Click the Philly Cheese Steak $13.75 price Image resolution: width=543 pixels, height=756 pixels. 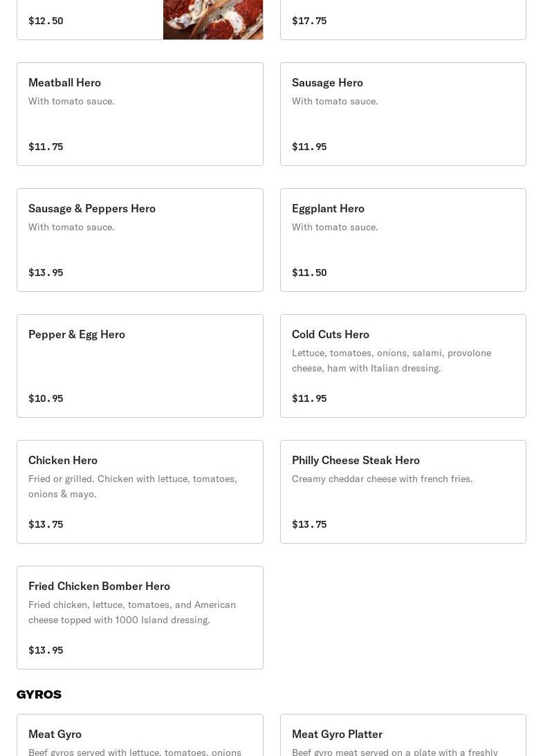tap(309, 524)
